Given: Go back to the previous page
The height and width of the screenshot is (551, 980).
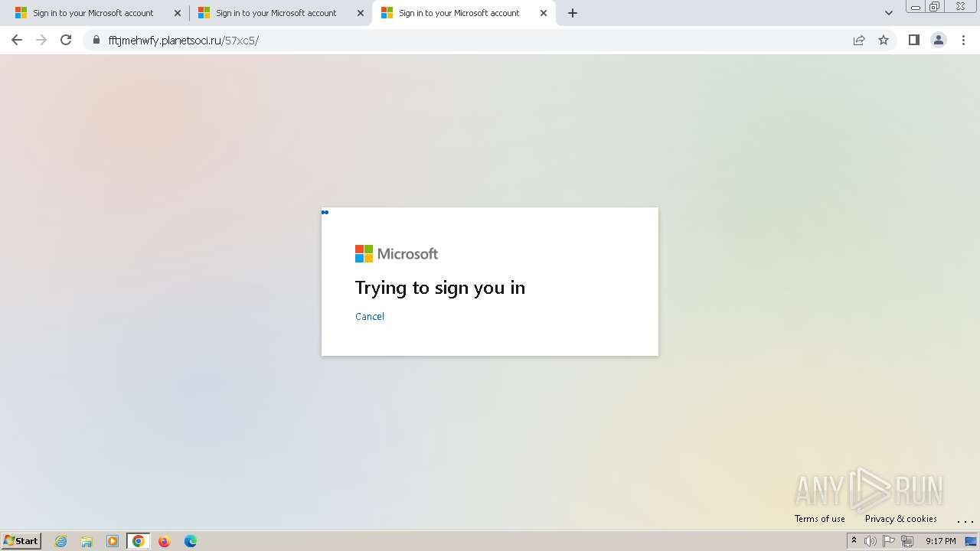Looking at the screenshot, I should point(17,40).
